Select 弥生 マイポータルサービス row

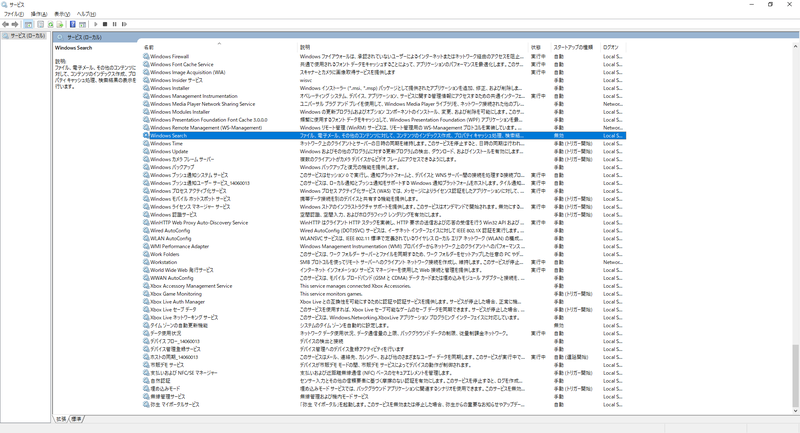[x=384, y=404]
